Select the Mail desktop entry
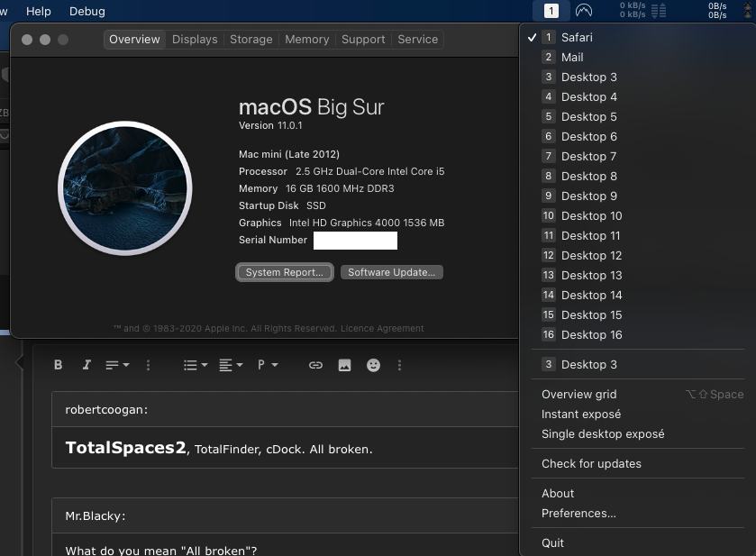Image resolution: width=756 pixels, height=556 pixels. 637,58
